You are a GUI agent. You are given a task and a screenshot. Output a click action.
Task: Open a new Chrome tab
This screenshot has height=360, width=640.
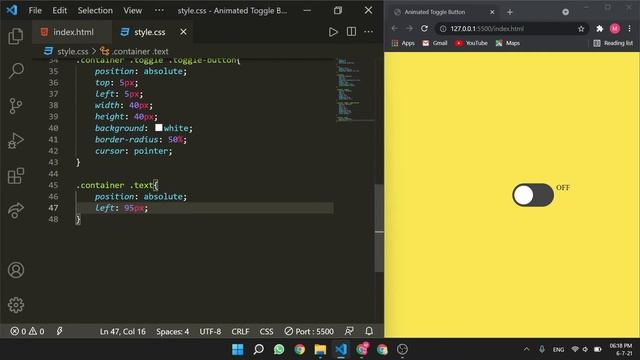click(x=510, y=12)
